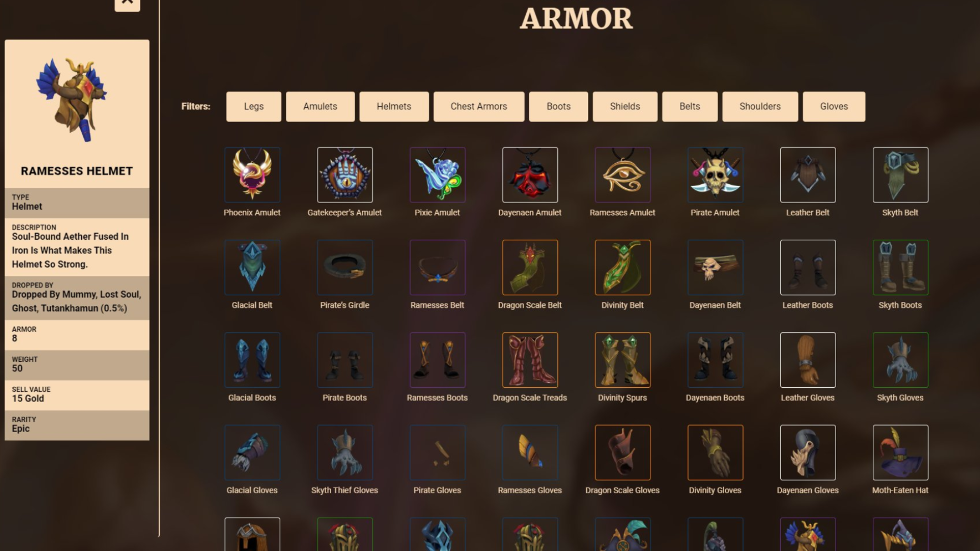Select the Glacial Belt icon
Image resolution: width=980 pixels, height=551 pixels.
click(252, 267)
